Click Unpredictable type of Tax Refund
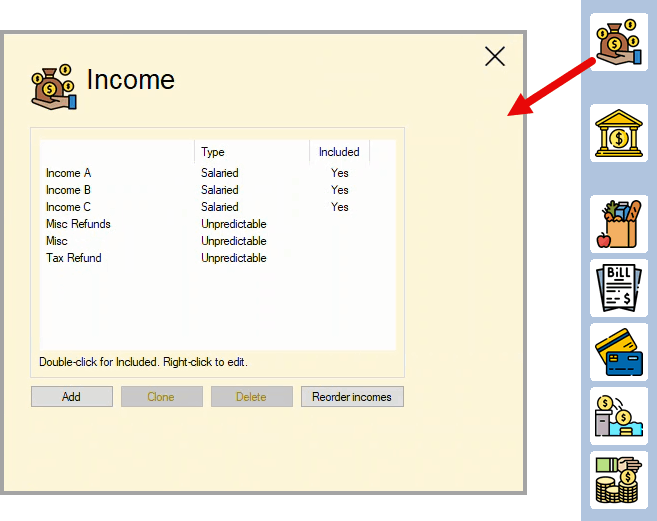This screenshot has height=521, width=657. 234,258
